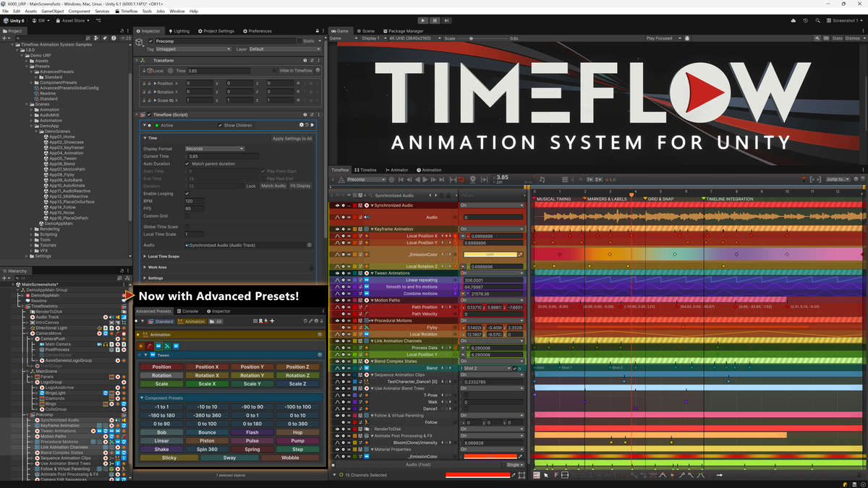Click the mute audio icon in Game view
Viewport: 868px width, 488px height.
pyautogui.click(x=816, y=38)
